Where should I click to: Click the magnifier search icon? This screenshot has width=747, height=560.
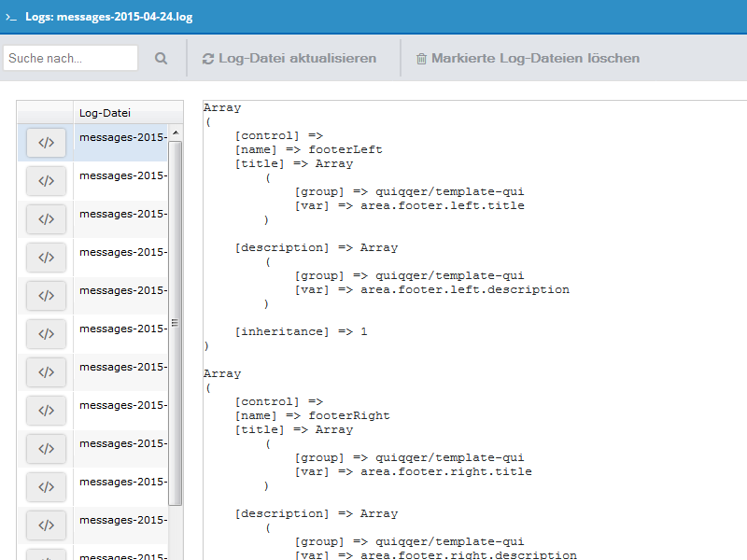point(161,58)
